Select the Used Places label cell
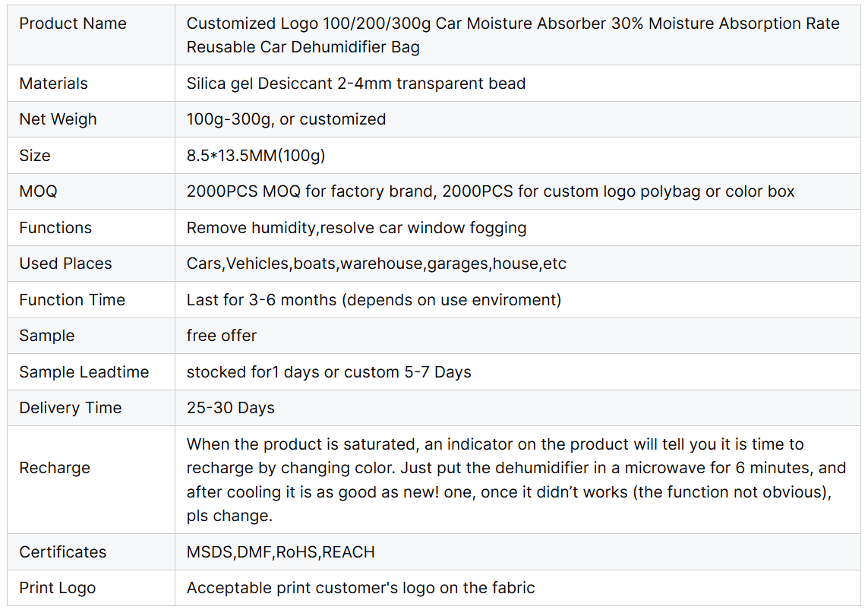Image resolution: width=868 pixels, height=616 pixels. [65, 264]
